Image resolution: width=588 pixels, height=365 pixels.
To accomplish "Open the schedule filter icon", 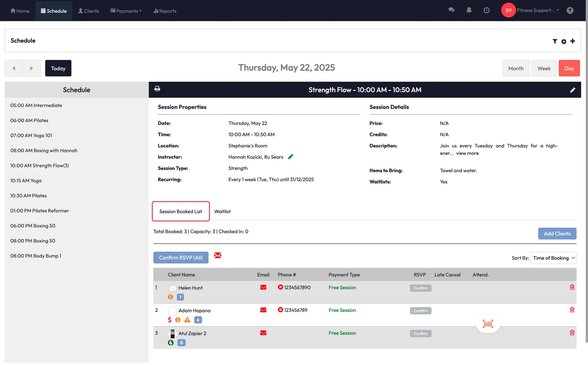I will 555,41.
